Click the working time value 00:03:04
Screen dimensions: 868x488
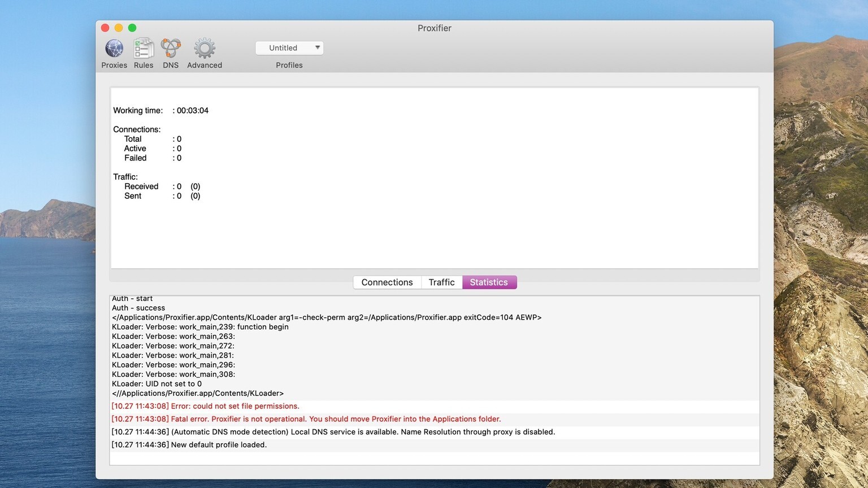pyautogui.click(x=193, y=111)
